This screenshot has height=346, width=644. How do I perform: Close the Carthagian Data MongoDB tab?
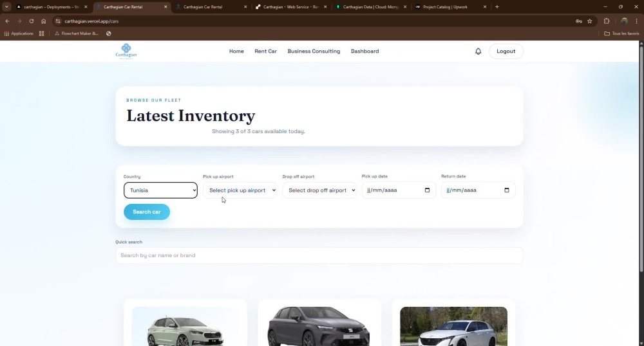405,7
